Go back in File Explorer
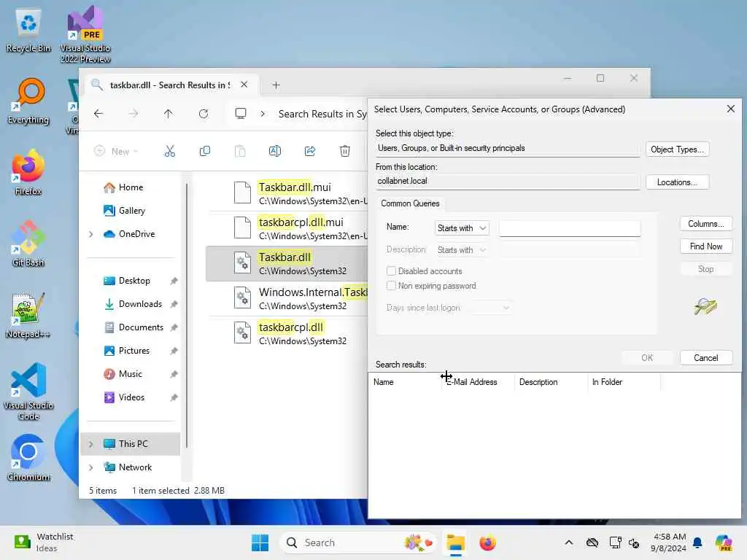The height and width of the screenshot is (560, 747). pos(98,113)
